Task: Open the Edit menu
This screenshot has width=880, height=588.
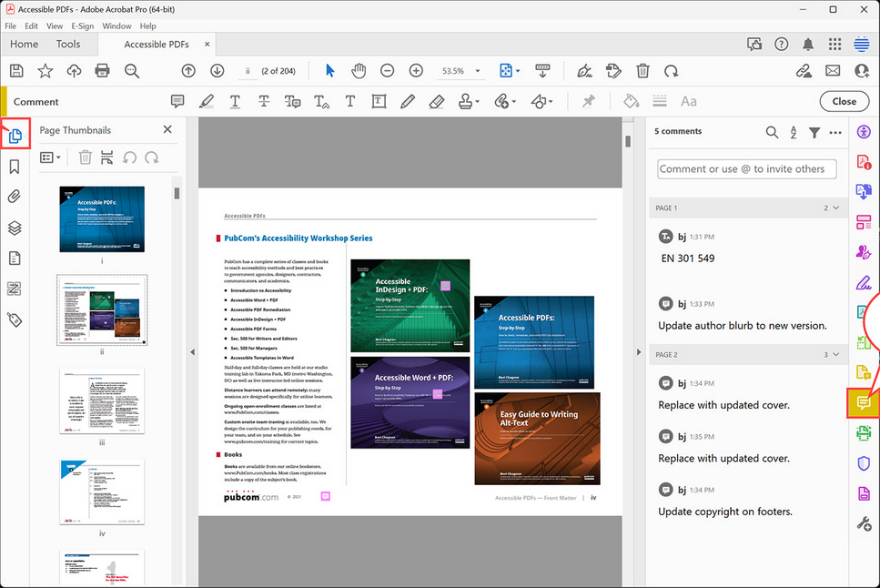Action: coord(32,25)
